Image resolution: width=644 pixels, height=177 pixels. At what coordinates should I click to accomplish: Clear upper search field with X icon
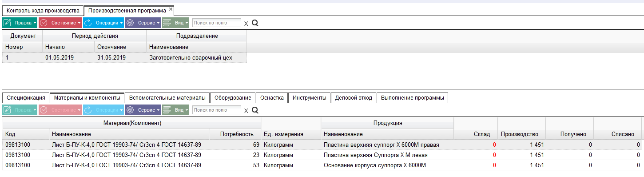click(246, 23)
